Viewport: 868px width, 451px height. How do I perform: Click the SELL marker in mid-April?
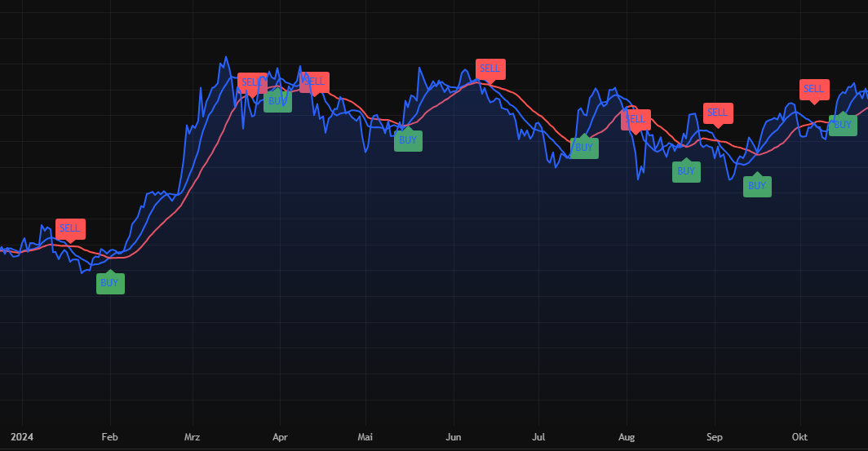pos(314,82)
